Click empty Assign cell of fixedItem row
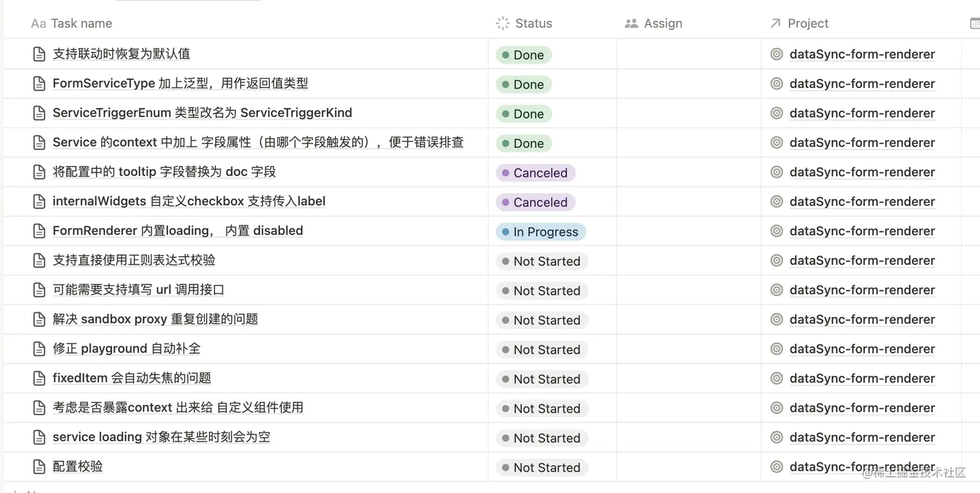The height and width of the screenshot is (493, 980). [688, 378]
